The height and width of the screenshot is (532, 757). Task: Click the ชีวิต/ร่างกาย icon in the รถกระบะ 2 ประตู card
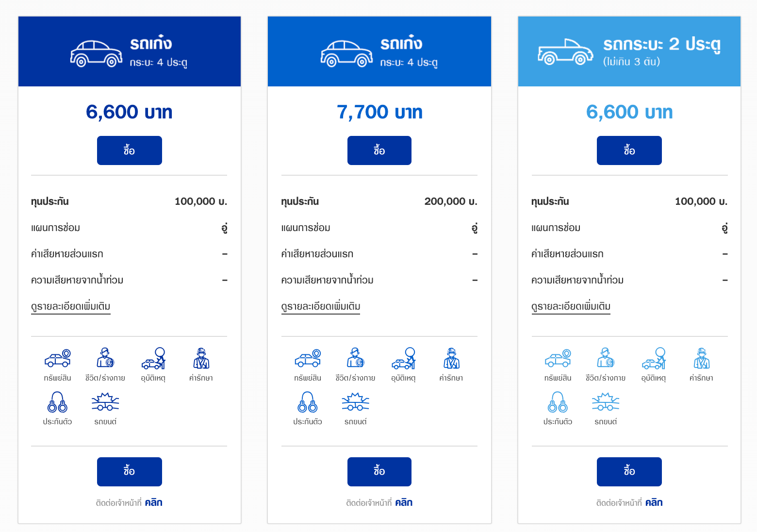[606, 358]
